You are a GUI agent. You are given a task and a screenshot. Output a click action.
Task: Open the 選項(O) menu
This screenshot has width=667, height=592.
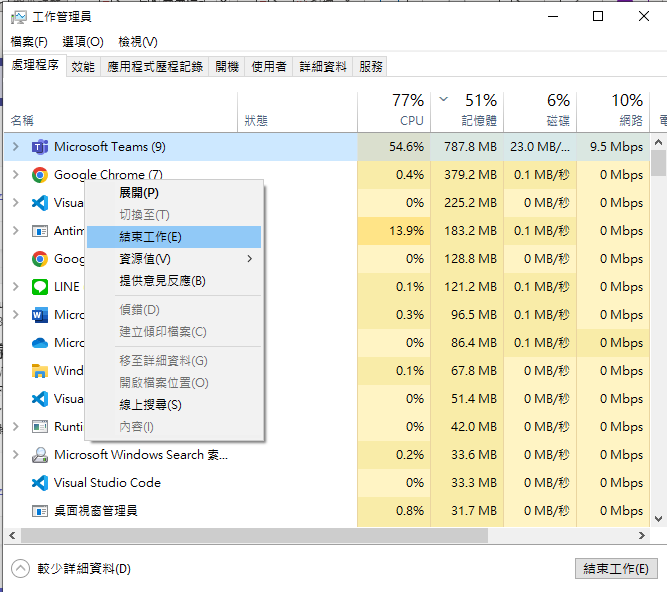(83, 42)
